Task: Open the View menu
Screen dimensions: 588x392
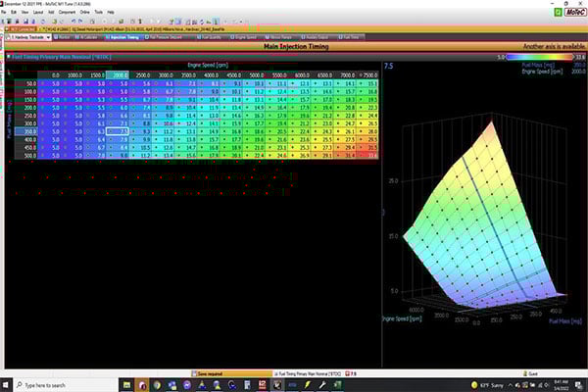Action: (x=24, y=12)
